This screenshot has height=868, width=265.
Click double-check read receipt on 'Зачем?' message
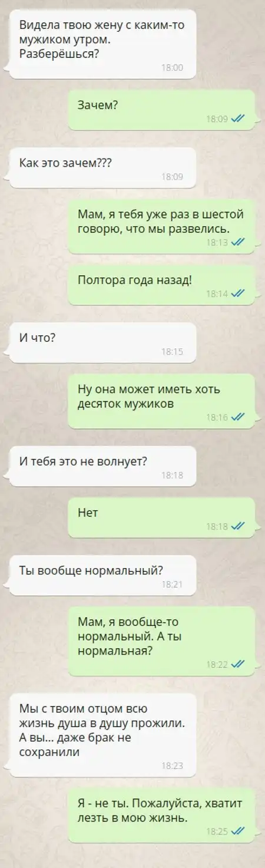click(238, 118)
